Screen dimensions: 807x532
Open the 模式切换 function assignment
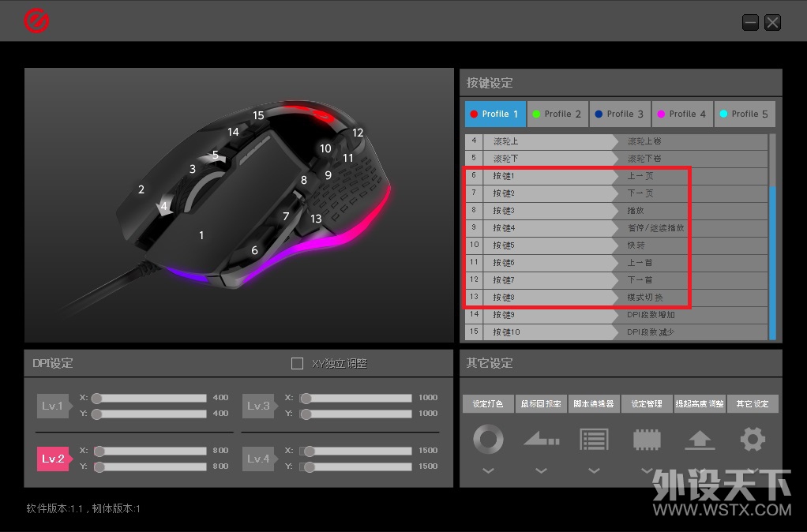(645, 298)
